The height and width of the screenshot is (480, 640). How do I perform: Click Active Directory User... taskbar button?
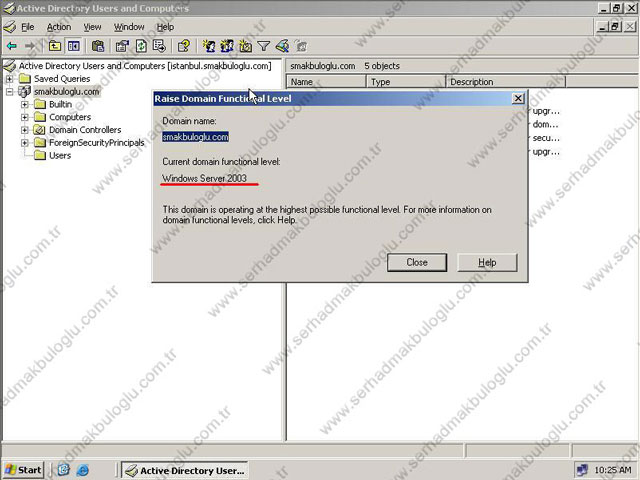click(x=185, y=470)
